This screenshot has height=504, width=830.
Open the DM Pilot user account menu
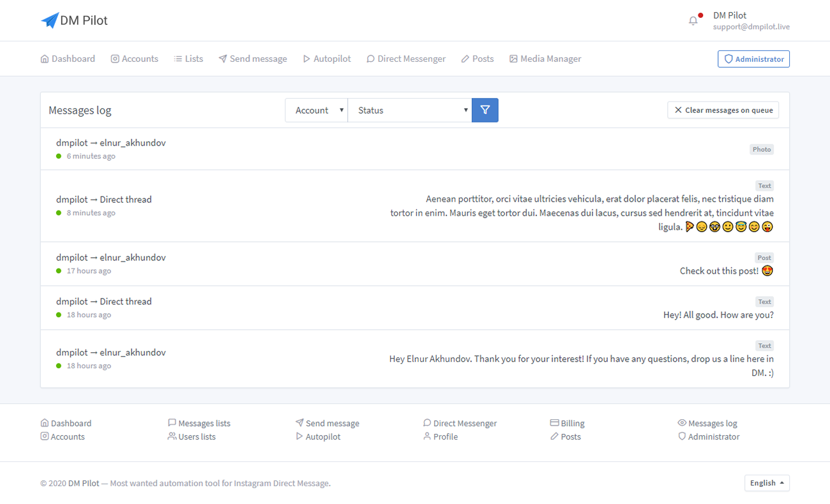[x=751, y=20]
